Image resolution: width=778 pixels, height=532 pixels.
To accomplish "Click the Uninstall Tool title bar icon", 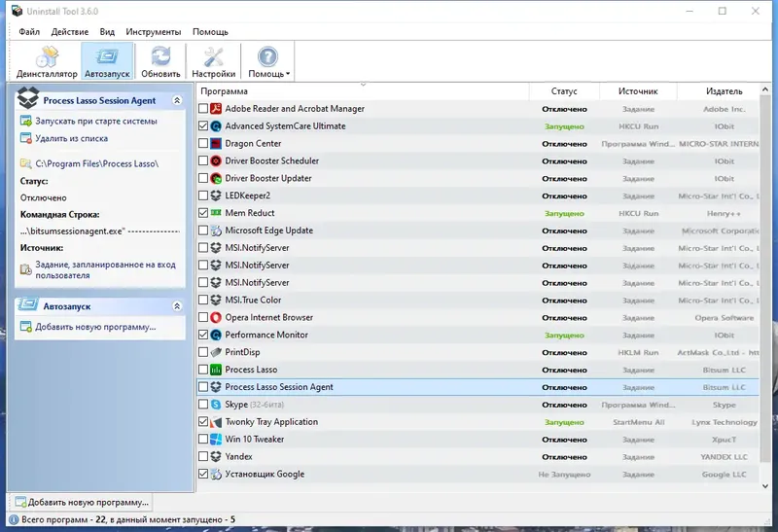I will (x=18, y=11).
